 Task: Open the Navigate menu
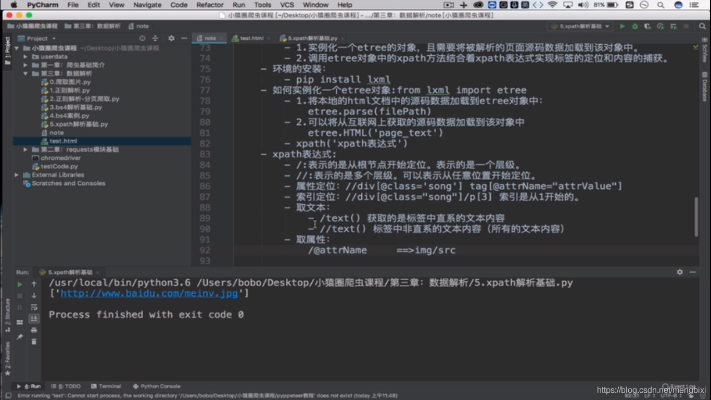147,5
